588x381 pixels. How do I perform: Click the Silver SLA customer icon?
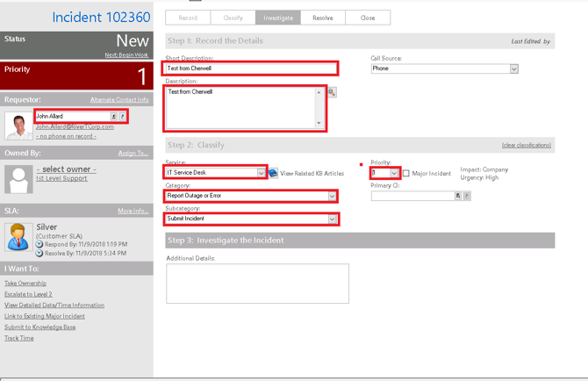pos(18,236)
